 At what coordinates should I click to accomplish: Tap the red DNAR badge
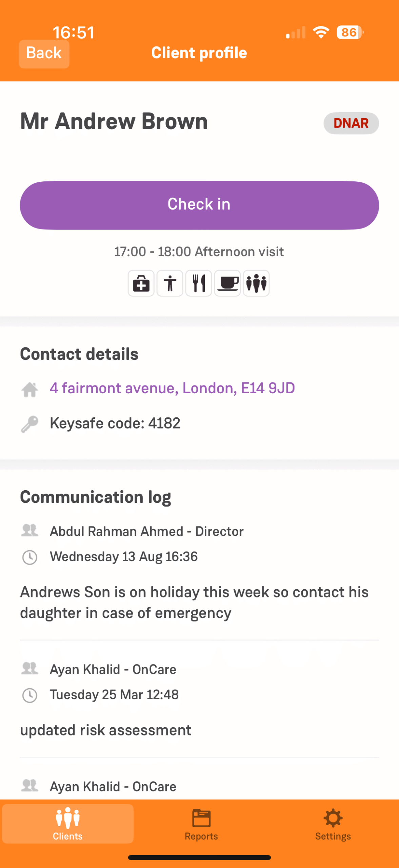(x=351, y=123)
